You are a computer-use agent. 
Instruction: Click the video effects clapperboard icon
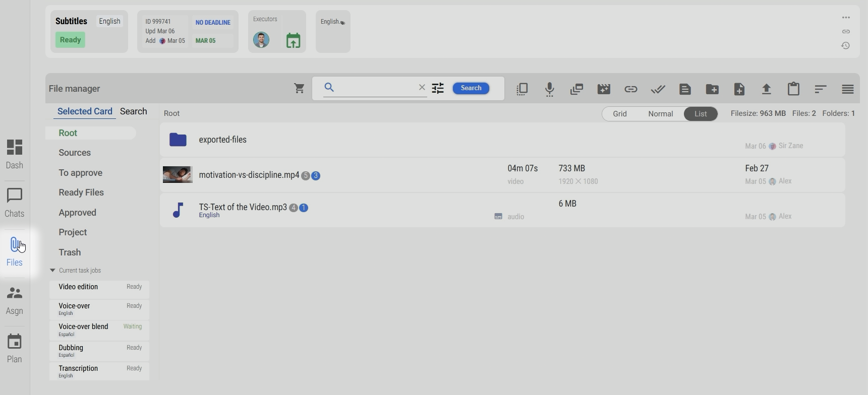tap(604, 89)
